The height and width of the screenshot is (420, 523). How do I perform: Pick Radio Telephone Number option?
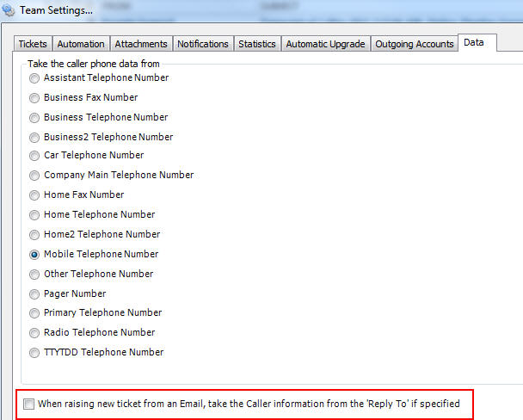click(34, 333)
